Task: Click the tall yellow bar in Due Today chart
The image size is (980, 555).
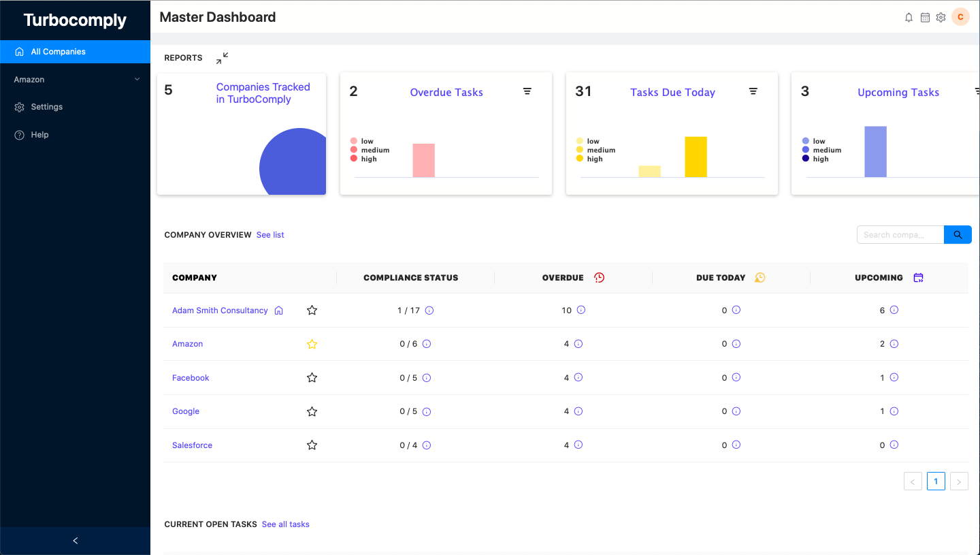Action: [696, 157]
